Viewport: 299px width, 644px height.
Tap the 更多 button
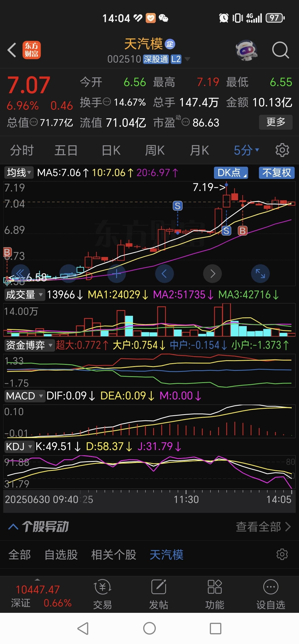[x=276, y=122]
